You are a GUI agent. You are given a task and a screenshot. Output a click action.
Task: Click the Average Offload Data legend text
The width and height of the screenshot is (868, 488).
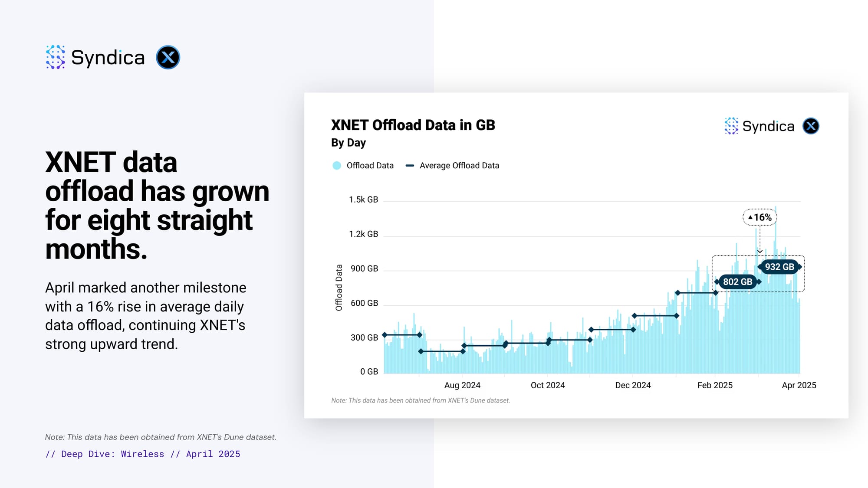(x=459, y=166)
